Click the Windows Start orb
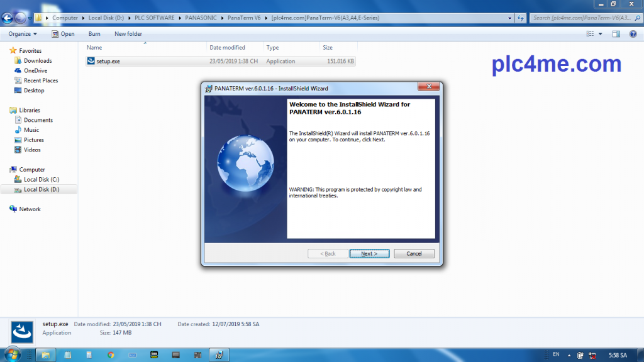 click(13, 354)
